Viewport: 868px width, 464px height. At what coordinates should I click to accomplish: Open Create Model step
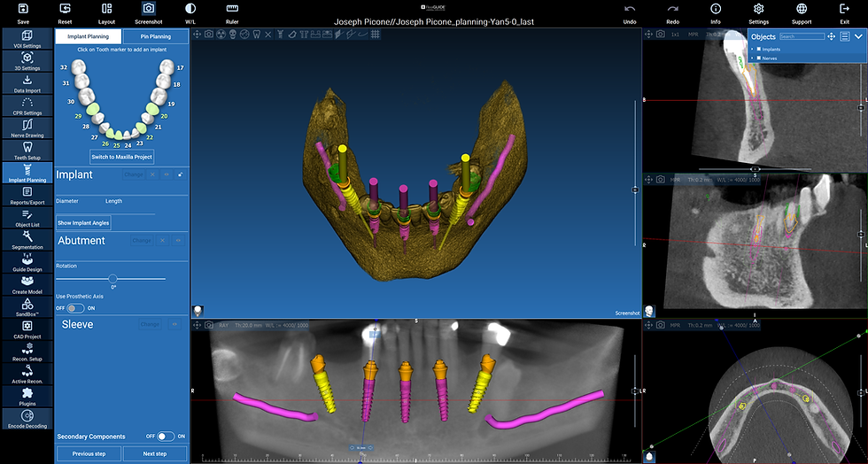click(x=27, y=284)
